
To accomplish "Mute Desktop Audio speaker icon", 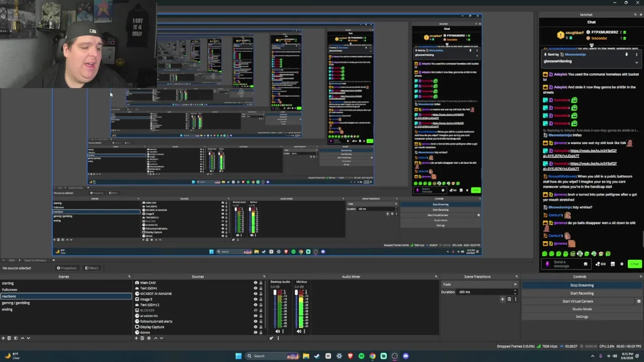I will [x=277, y=331].
